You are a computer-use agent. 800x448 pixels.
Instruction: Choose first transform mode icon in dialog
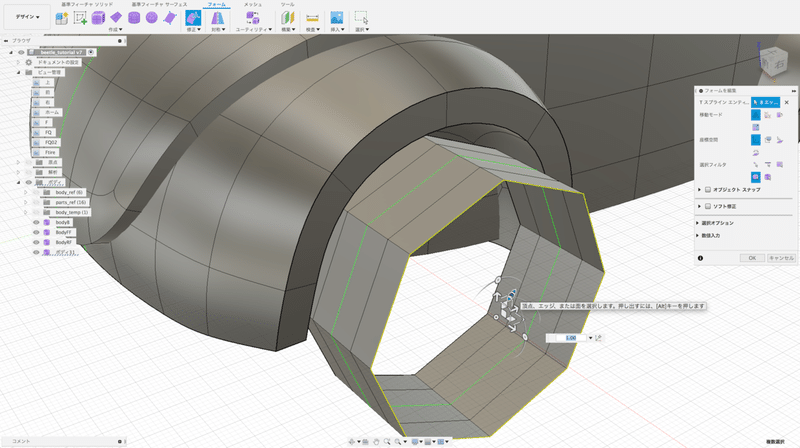[x=755, y=115]
